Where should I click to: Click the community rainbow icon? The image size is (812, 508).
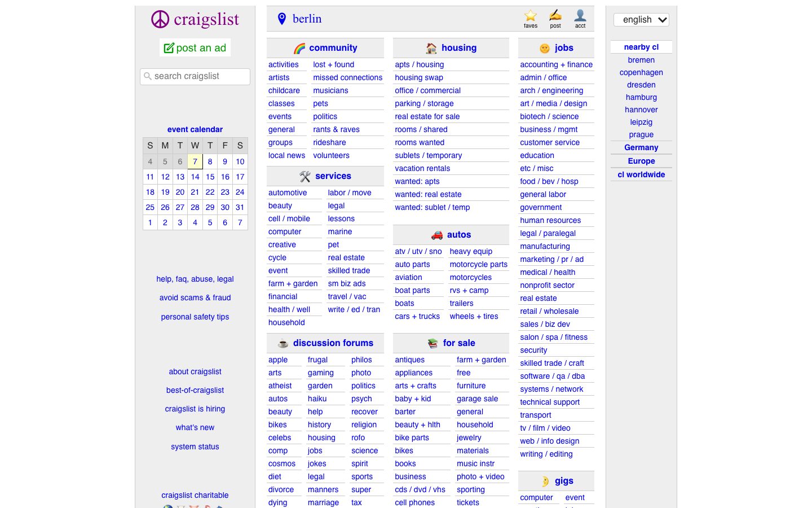point(299,49)
